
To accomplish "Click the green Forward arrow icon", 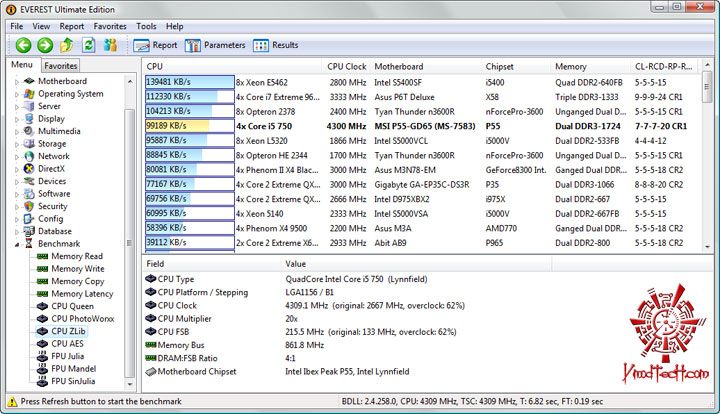I will [x=45, y=45].
